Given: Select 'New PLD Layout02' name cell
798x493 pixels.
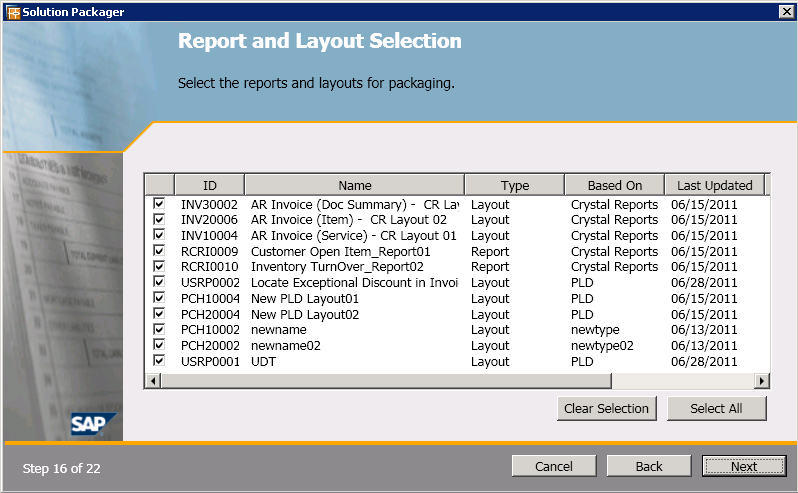Looking at the screenshot, I should (305, 314).
